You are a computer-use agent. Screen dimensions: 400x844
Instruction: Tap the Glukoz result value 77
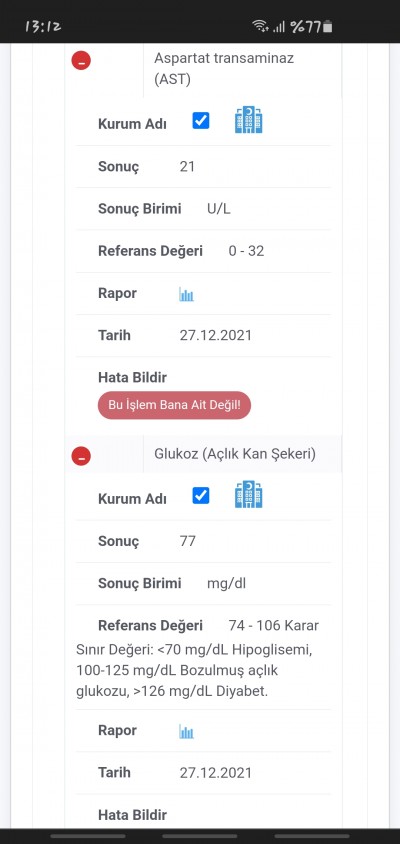coord(187,541)
